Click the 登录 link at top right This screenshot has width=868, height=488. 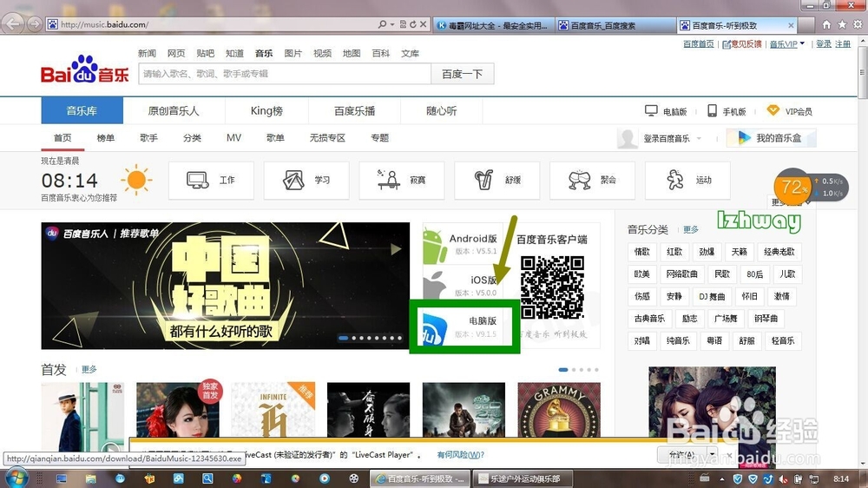tap(823, 43)
